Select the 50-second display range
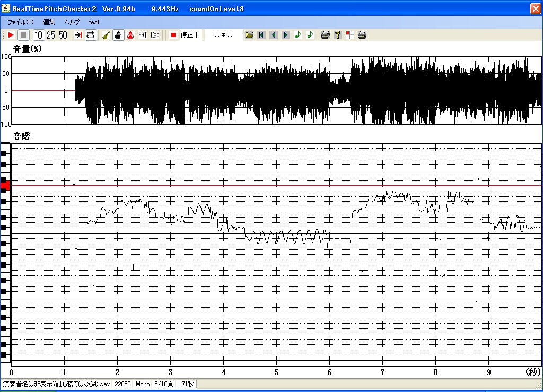This screenshot has width=543, height=392. pos(63,35)
